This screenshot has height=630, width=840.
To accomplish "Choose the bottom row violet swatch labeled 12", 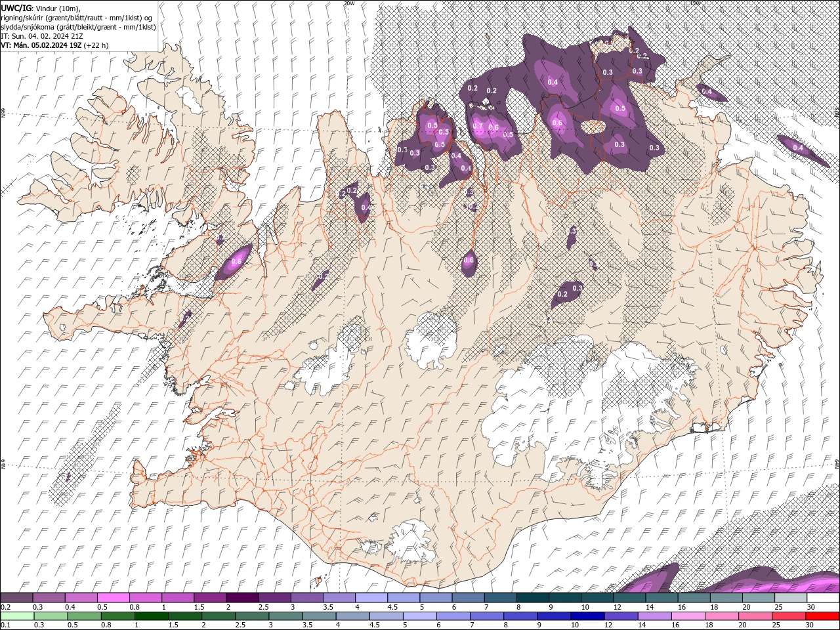I will [x=620, y=616].
